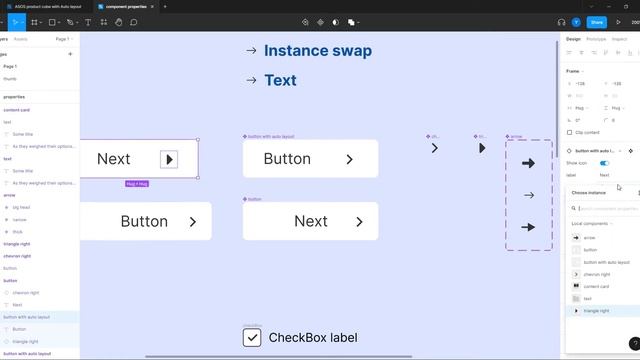The height and width of the screenshot is (360, 640).
Task: Click the checkbox next to CheckBox label
Action: pos(252,338)
